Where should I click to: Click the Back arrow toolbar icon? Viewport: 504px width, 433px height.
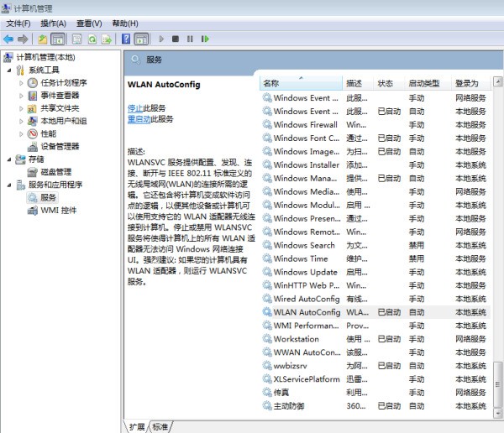pos(8,39)
